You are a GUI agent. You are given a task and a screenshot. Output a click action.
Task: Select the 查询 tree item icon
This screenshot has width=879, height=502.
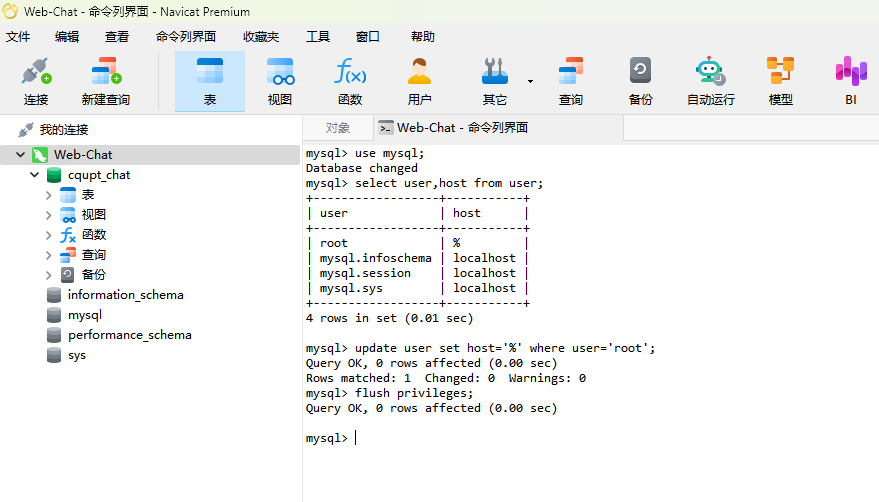pos(68,255)
